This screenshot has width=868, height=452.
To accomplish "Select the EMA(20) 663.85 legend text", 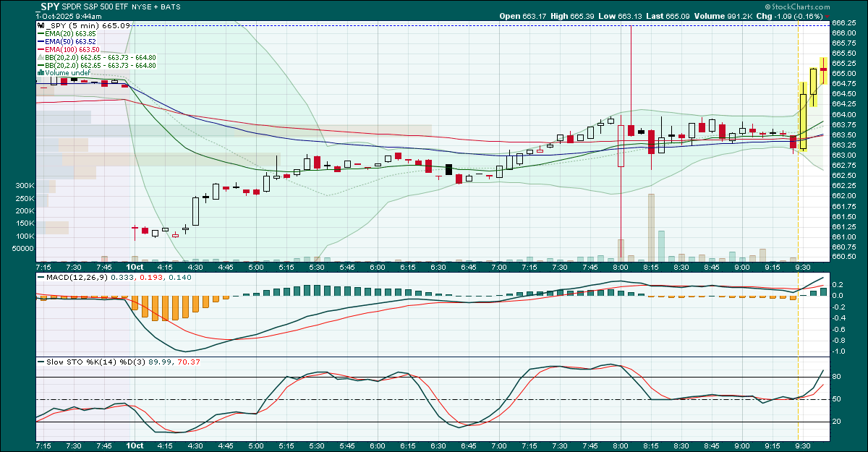I will [x=69, y=33].
